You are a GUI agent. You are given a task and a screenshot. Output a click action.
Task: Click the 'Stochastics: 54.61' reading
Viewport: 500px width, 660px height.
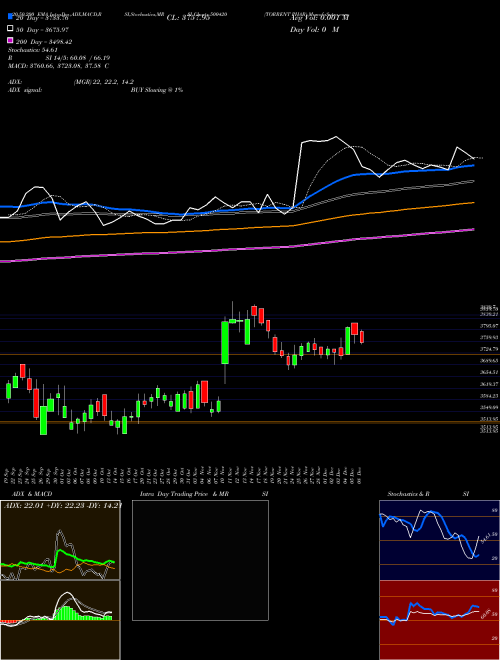[33, 50]
